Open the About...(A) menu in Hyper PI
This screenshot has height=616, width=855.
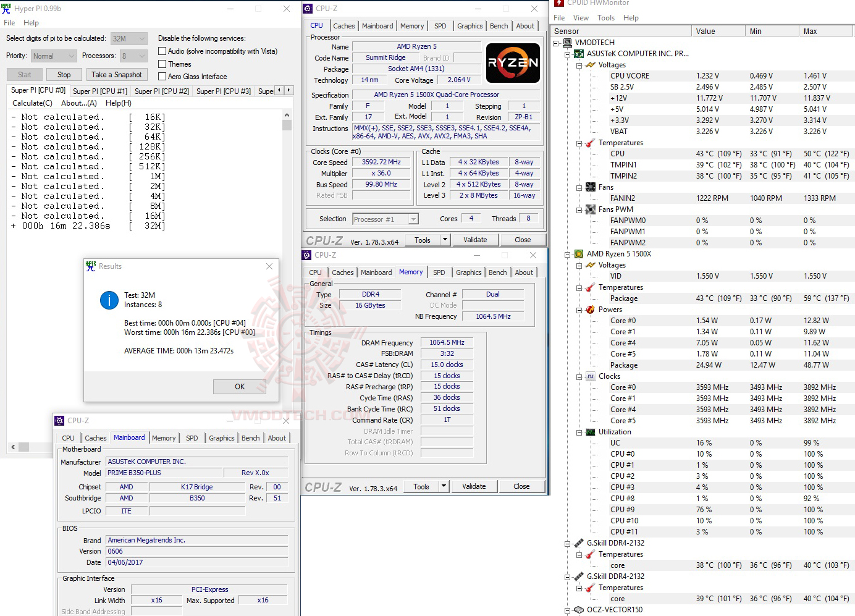[x=79, y=103]
